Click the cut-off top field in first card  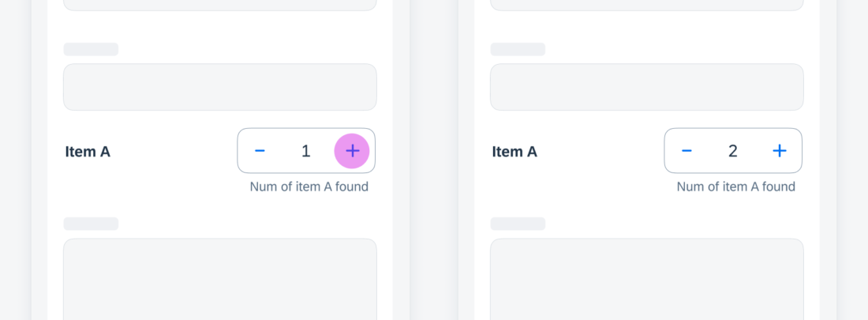[220, 5]
